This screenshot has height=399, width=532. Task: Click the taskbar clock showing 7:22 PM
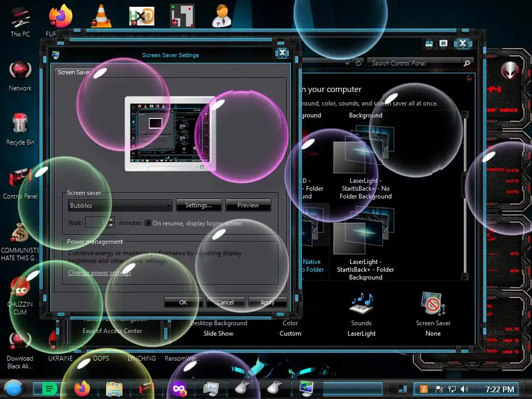(499, 389)
